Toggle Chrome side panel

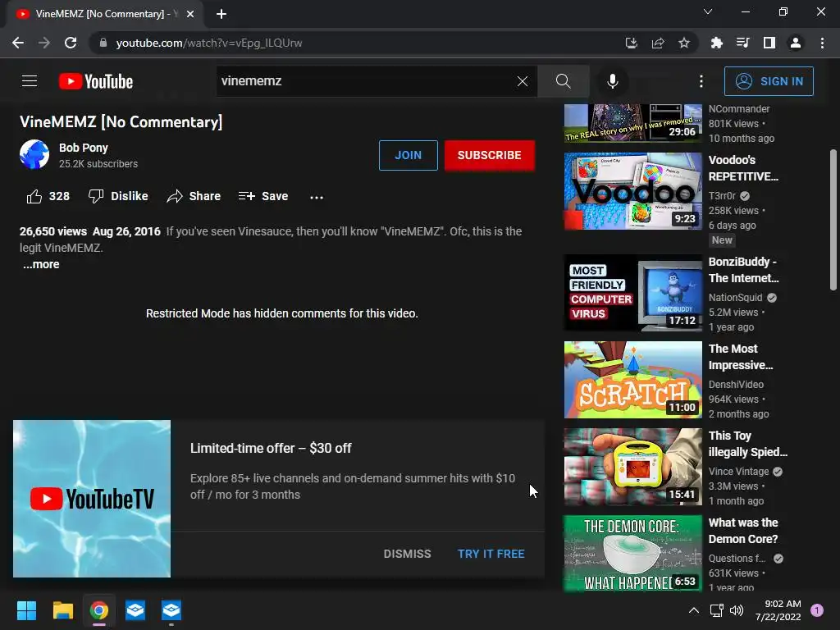(x=769, y=43)
